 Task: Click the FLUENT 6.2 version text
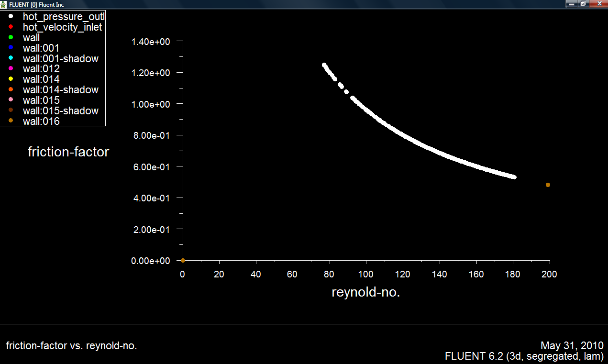coord(524,356)
